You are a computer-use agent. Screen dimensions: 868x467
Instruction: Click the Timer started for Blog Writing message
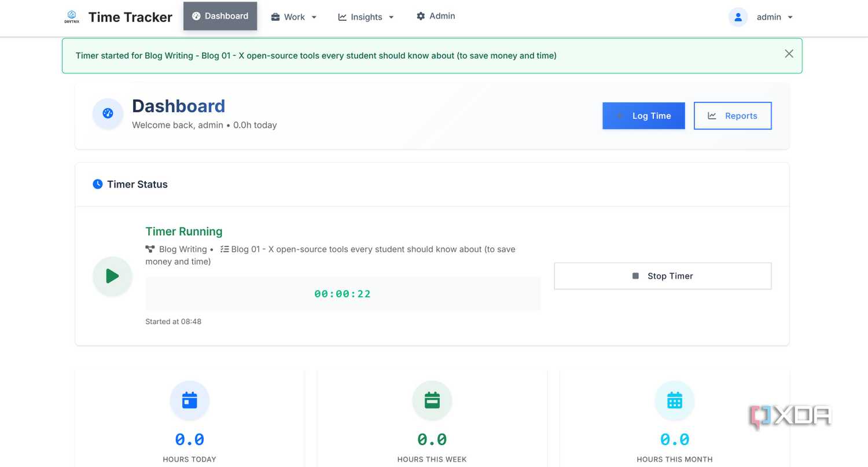316,56
